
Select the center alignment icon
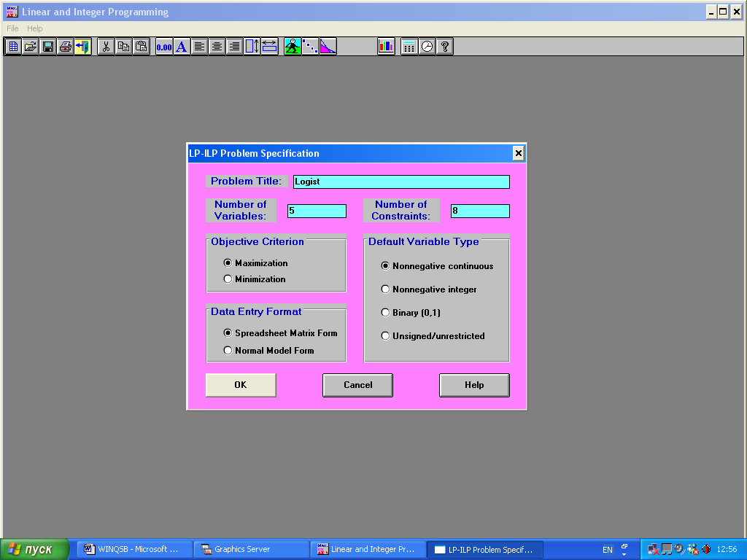point(217,47)
